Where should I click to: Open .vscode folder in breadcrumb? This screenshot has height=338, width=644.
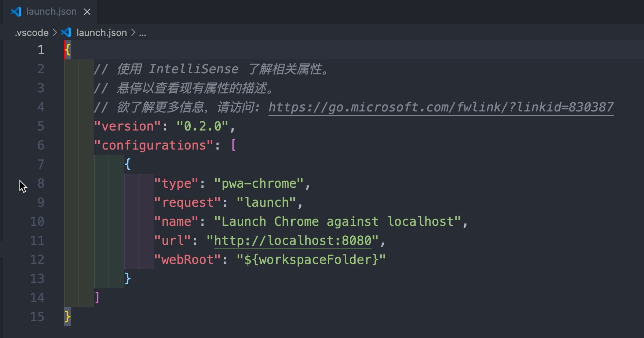[32, 33]
